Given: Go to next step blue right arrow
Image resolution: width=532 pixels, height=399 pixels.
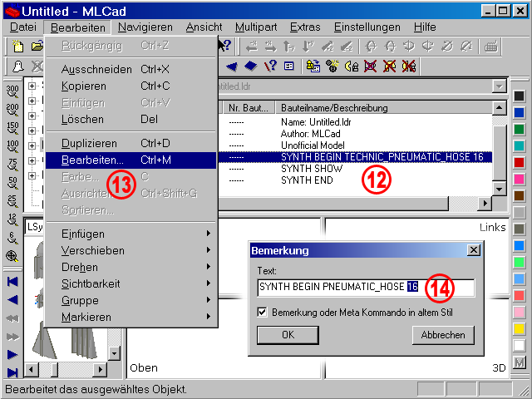Looking at the screenshot, I should [12, 355].
